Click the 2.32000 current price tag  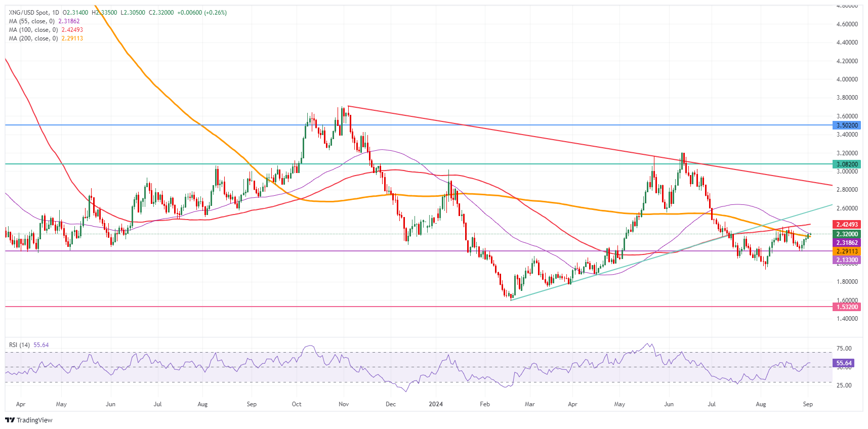(846, 234)
